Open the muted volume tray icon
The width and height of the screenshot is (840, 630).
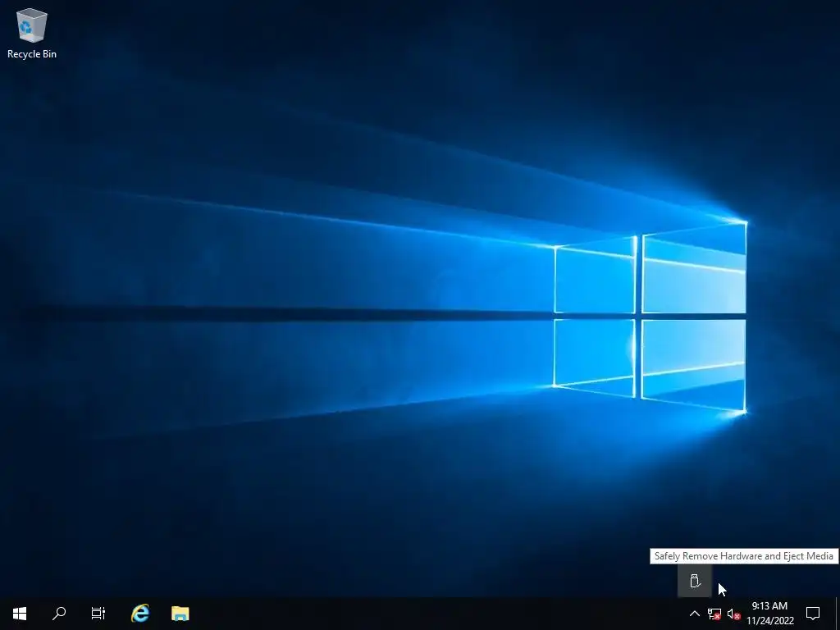click(733, 614)
